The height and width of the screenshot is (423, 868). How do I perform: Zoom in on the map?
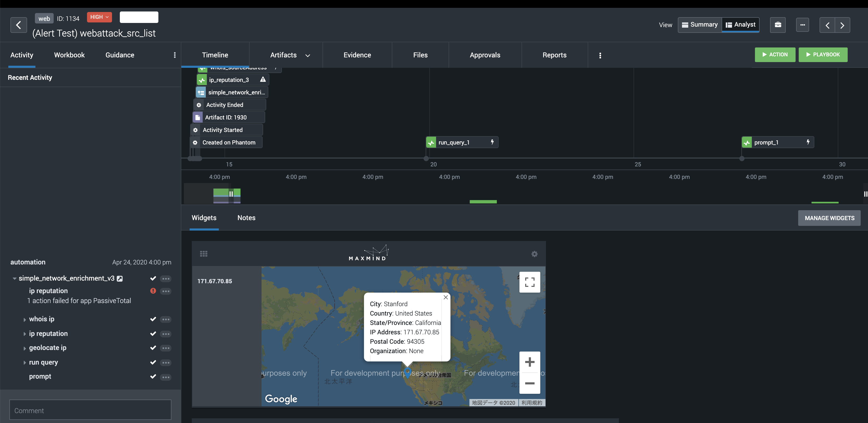(x=530, y=362)
